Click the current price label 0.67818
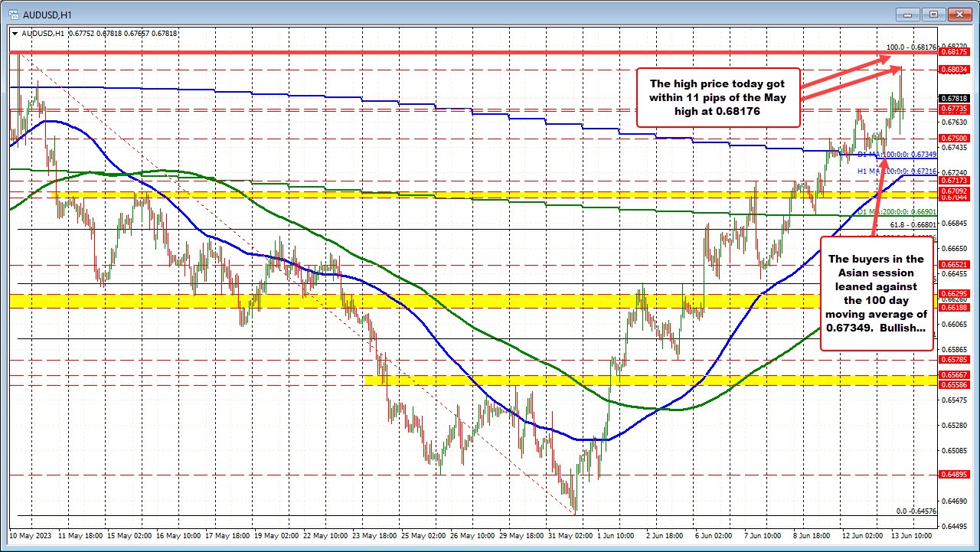Viewport: 980px width, 552px height. [954, 98]
